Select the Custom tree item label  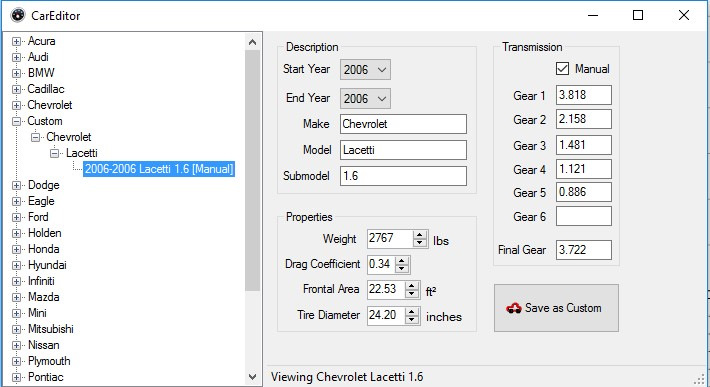pyautogui.click(x=45, y=121)
